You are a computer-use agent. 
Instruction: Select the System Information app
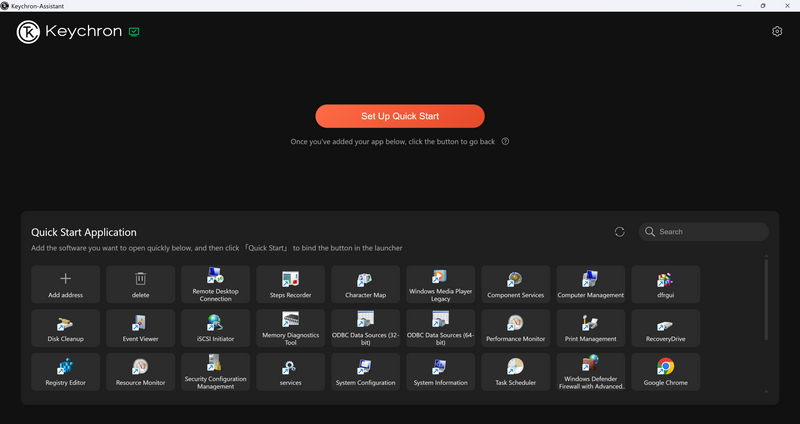(440, 372)
